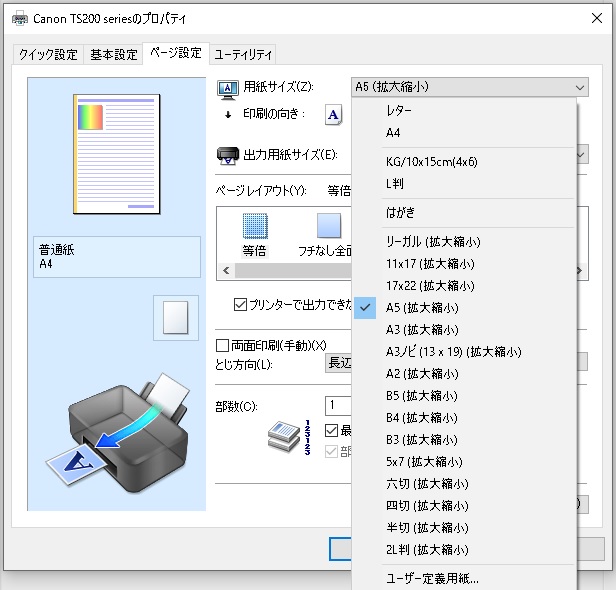This screenshot has width=616, height=590.
Task: Pick B3 (拡大縮小) paper size
Action: coord(464,440)
